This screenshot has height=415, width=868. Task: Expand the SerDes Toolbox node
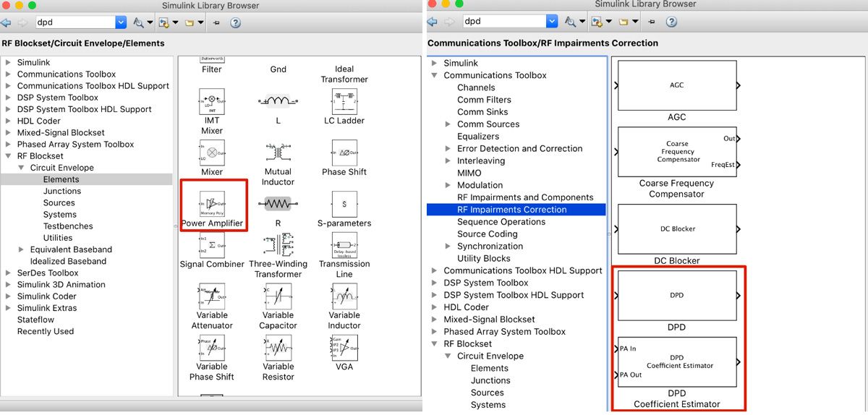click(x=9, y=273)
